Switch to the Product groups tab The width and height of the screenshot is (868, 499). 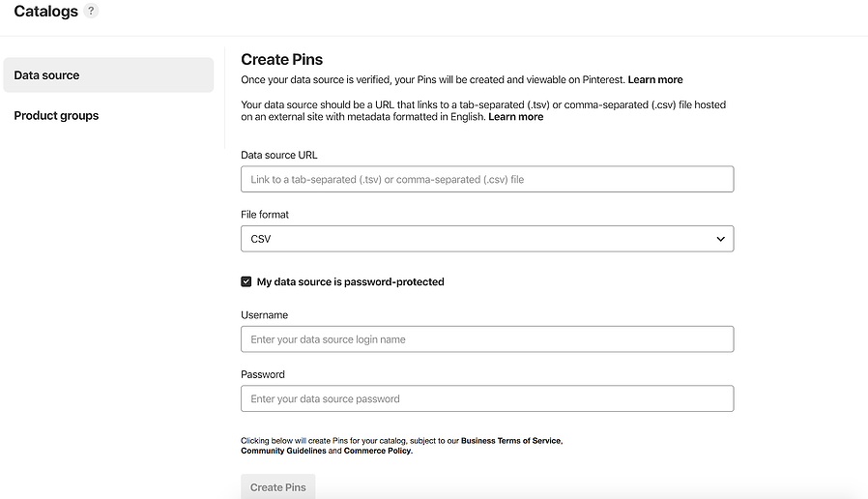coord(56,116)
